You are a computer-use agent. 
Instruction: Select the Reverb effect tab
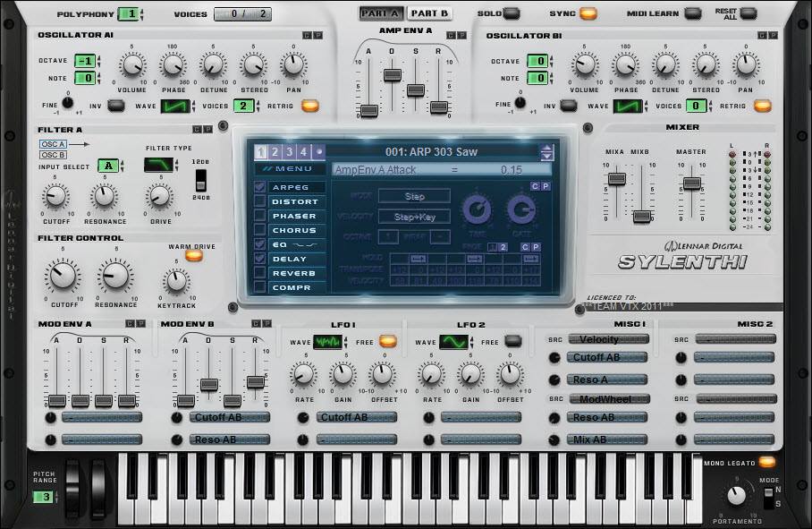click(297, 273)
